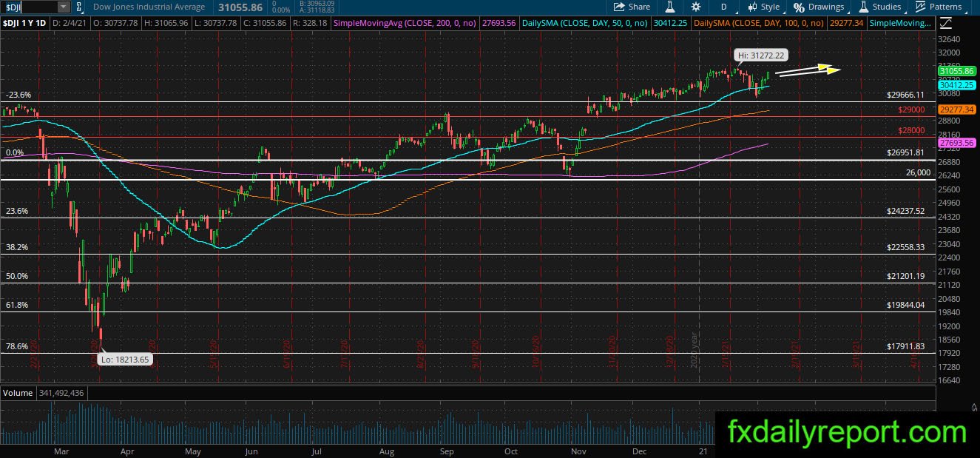Click the cyan 30412.25 price axis tag
This screenshot has width=980, height=458.
click(956, 85)
